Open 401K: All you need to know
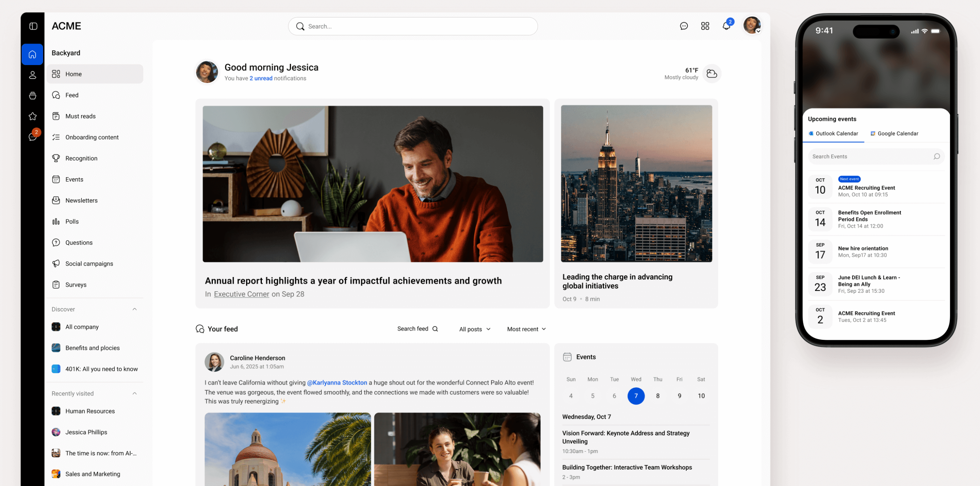 (x=95, y=369)
